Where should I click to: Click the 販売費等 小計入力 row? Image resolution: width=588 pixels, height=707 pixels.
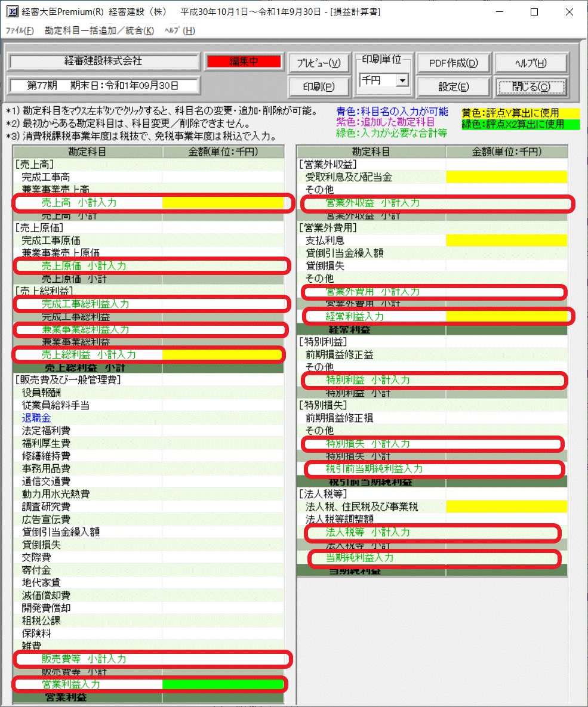tap(149, 659)
